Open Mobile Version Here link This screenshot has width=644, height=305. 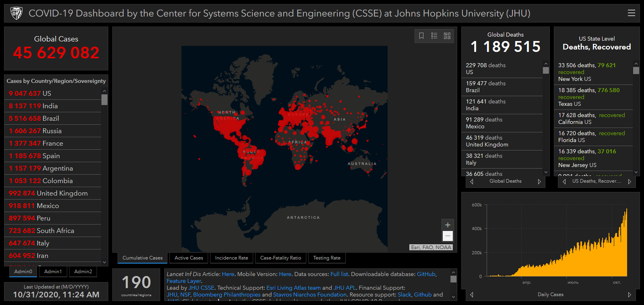point(285,274)
